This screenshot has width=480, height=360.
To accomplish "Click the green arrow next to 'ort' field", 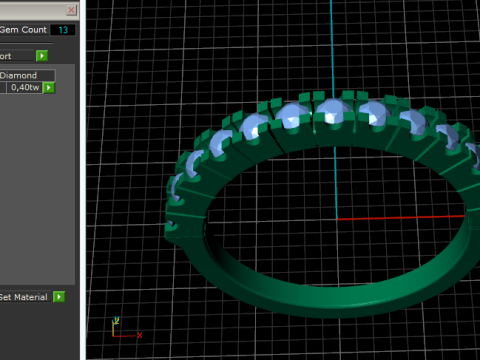I will coord(42,56).
